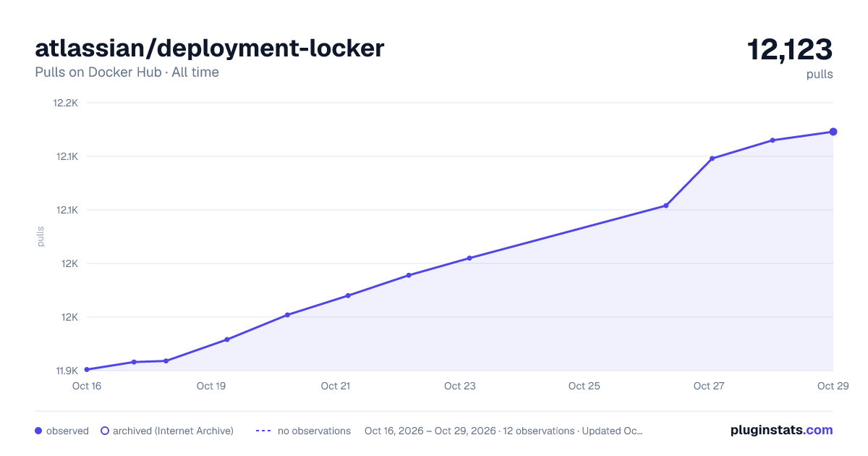This screenshot has height=456, width=868.
Task: Click the dashed 'no observations' legend line
Action: click(x=263, y=431)
